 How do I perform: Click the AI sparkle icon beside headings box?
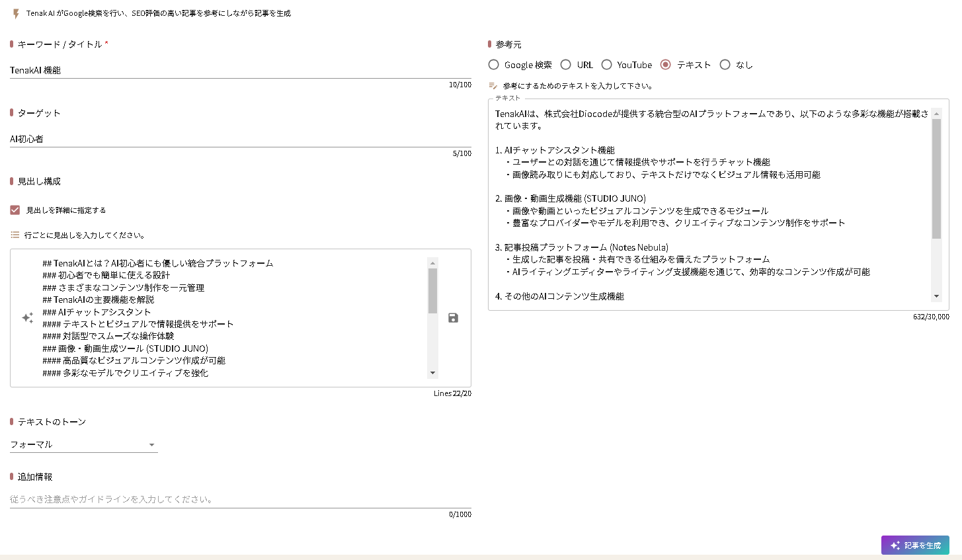click(28, 318)
